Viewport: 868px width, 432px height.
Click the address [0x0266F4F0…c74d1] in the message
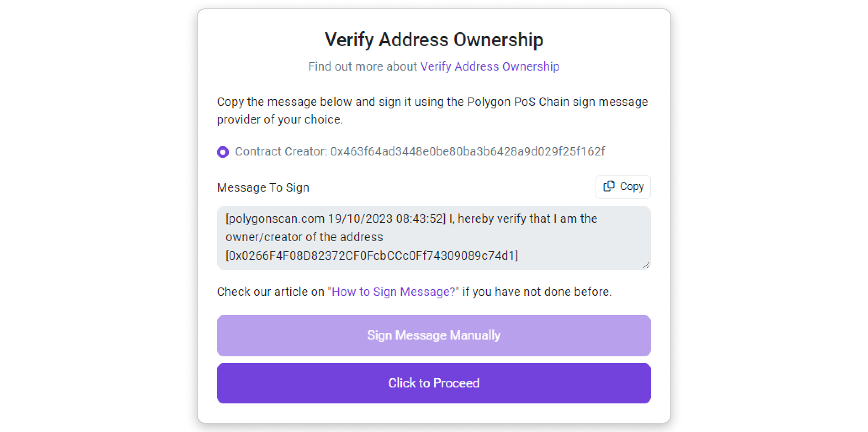(x=372, y=256)
